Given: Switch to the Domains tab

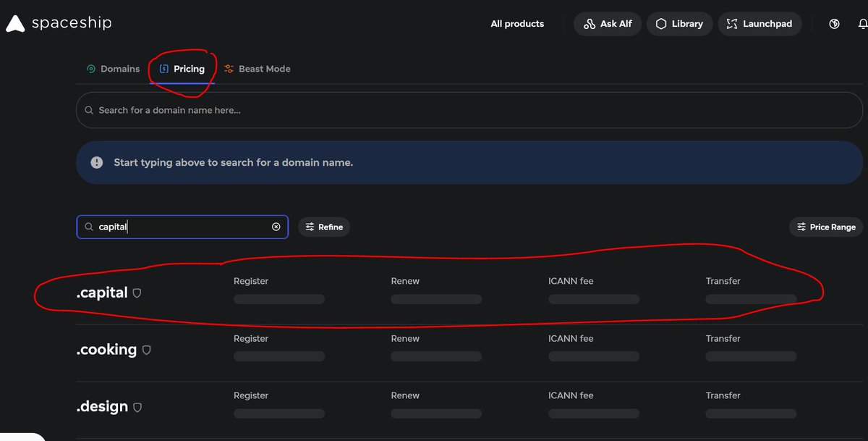Looking at the screenshot, I should 113,69.
